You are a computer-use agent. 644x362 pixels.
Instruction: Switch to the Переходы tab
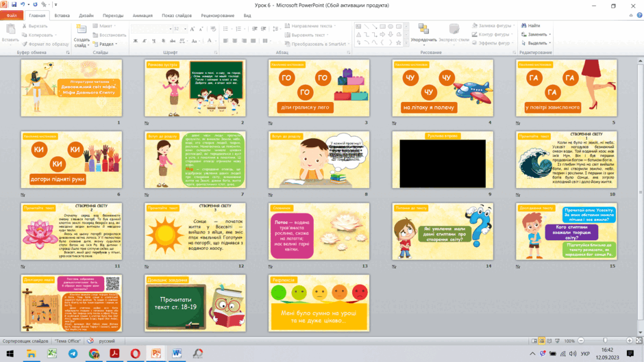click(113, 16)
